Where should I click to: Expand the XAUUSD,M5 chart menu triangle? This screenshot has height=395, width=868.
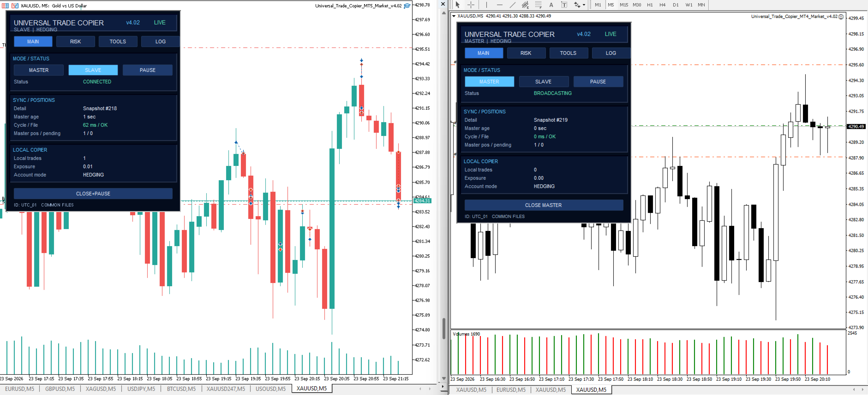(x=454, y=16)
